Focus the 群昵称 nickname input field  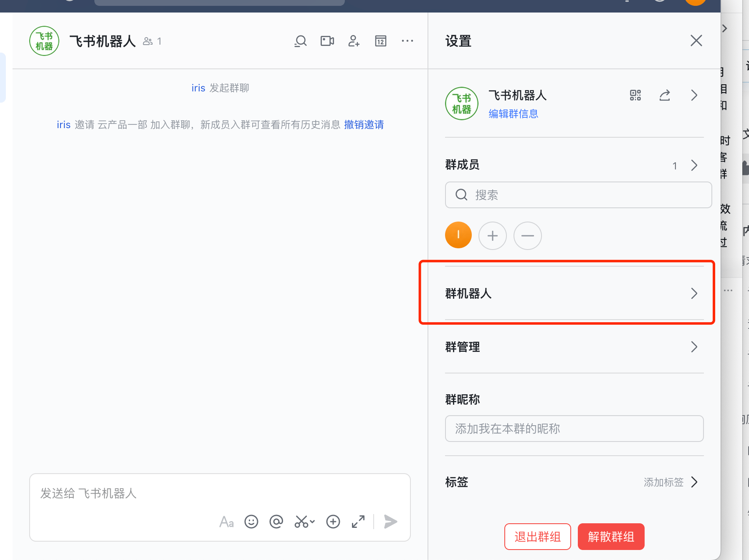click(x=574, y=429)
